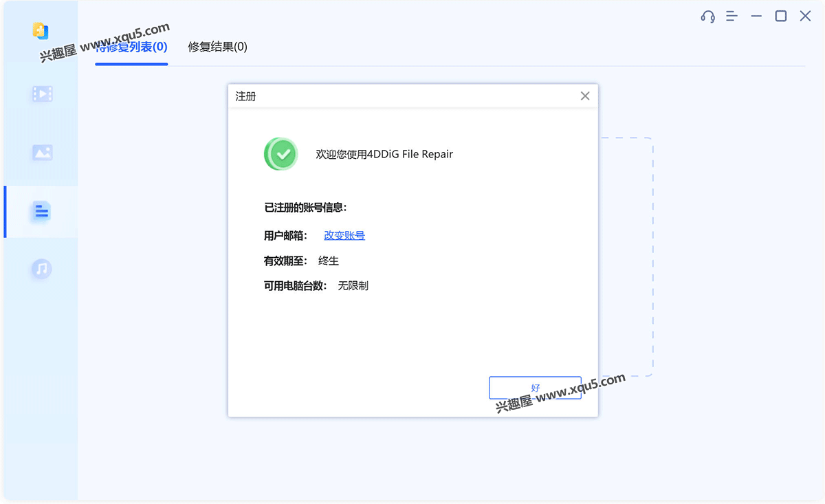This screenshot has height=504, width=825.
Task: Select the file repair sidebar icon
Action: (x=42, y=211)
